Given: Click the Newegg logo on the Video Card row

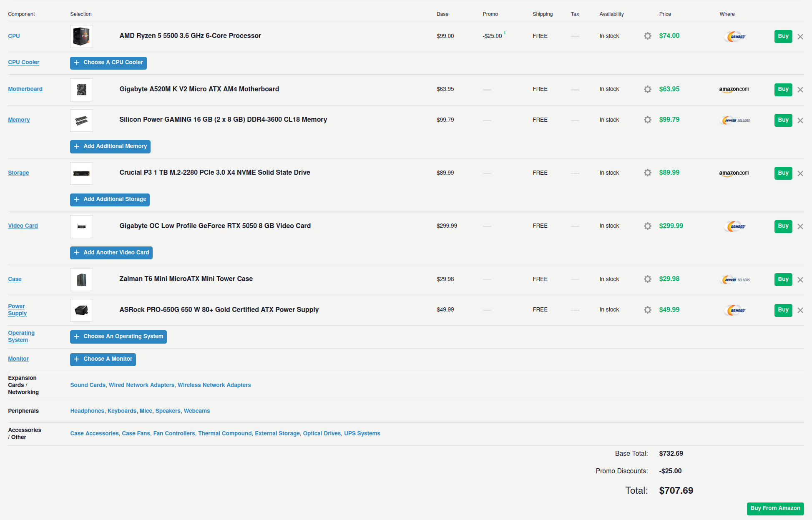Looking at the screenshot, I should (x=734, y=226).
